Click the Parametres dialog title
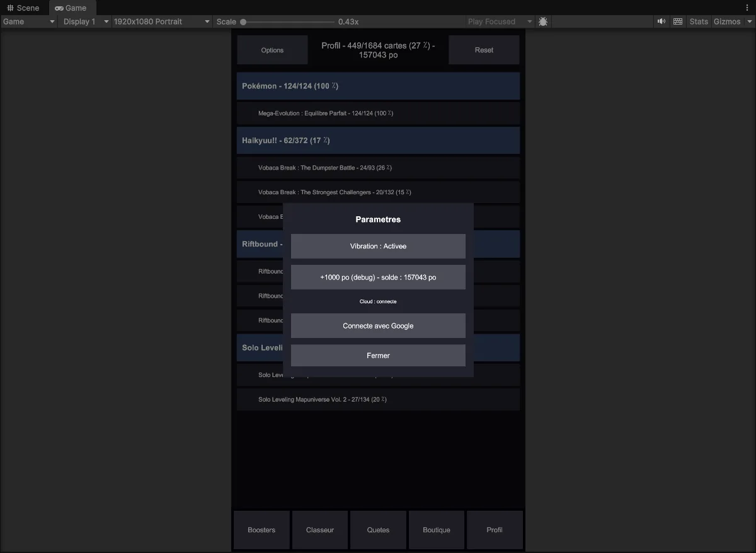This screenshot has width=756, height=553. click(378, 219)
